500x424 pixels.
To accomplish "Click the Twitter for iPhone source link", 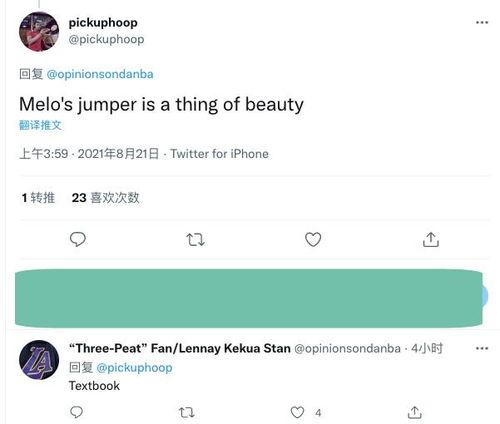I will (219, 154).
